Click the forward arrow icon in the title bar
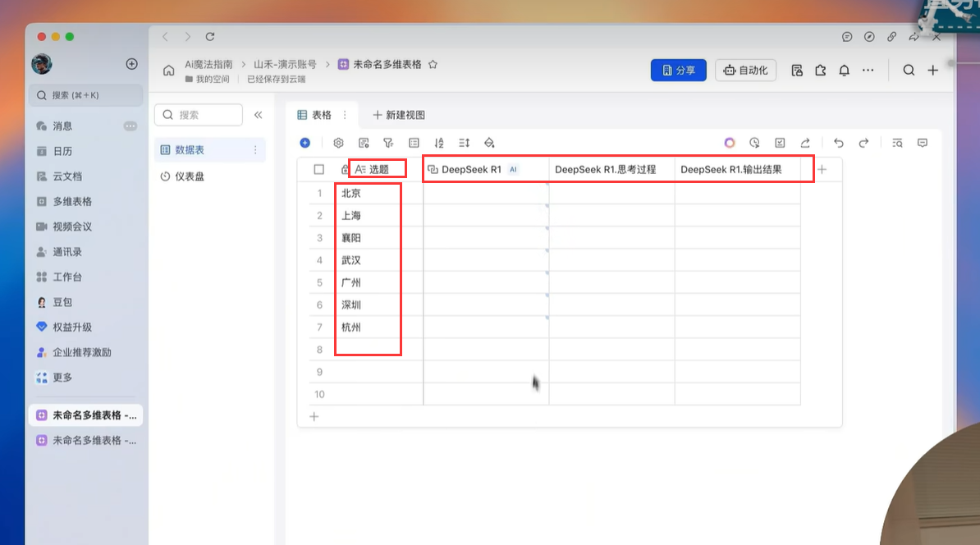The height and width of the screenshot is (545, 980). point(914,37)
